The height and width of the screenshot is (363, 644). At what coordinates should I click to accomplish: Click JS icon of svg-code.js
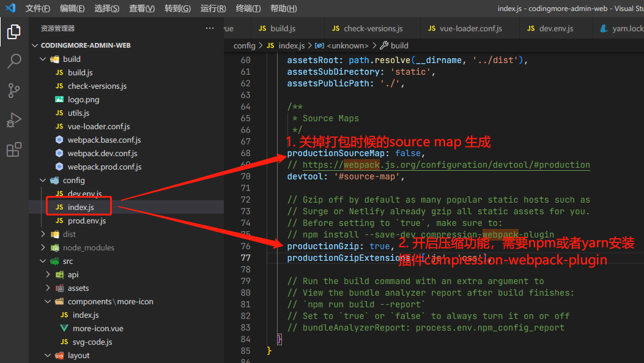coord(64,342)
